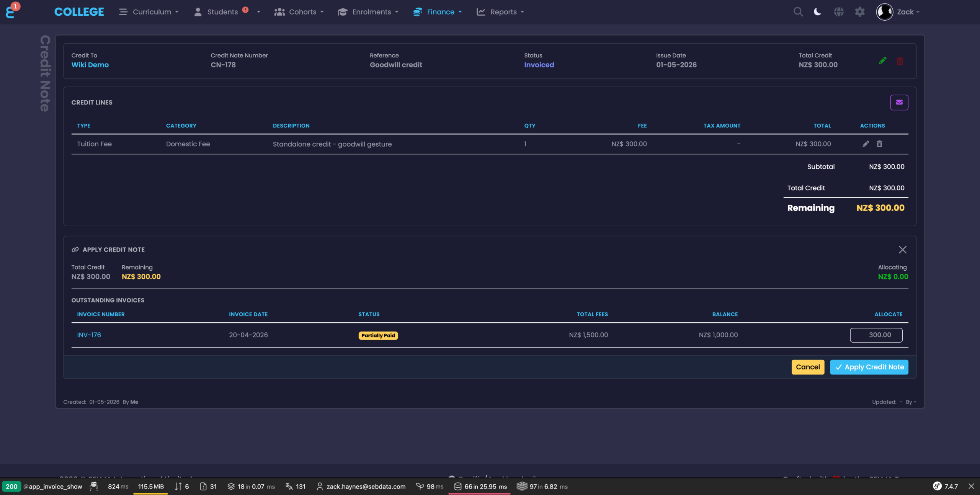Open the INV-176 invoice link
980x495 pixels.
point(89,335)
